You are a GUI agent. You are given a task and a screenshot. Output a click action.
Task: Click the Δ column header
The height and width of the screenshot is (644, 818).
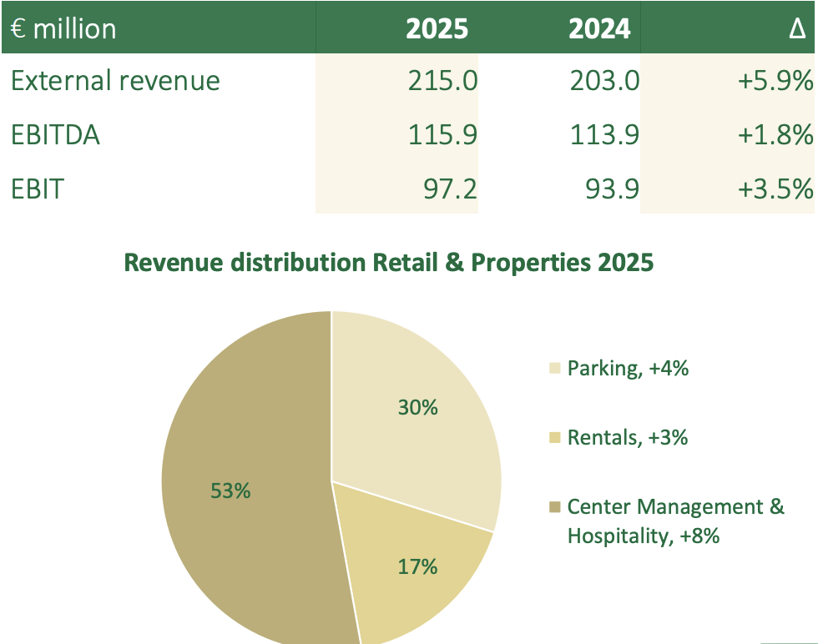(796, 29)
